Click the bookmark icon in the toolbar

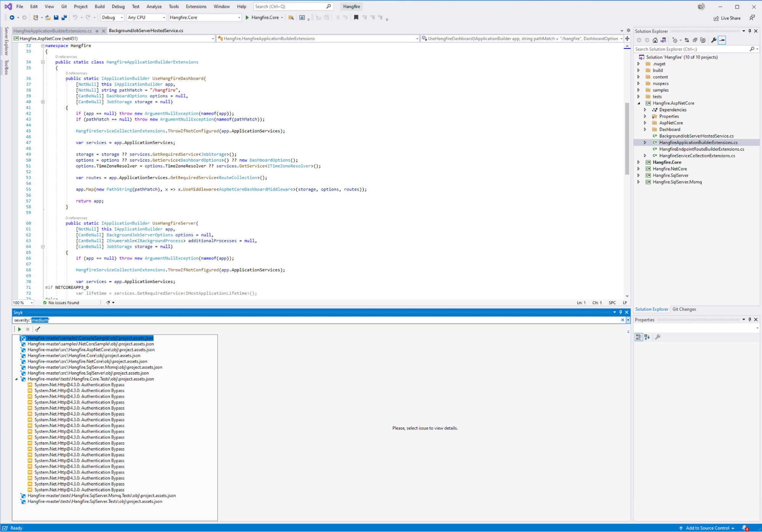(356, 18)
